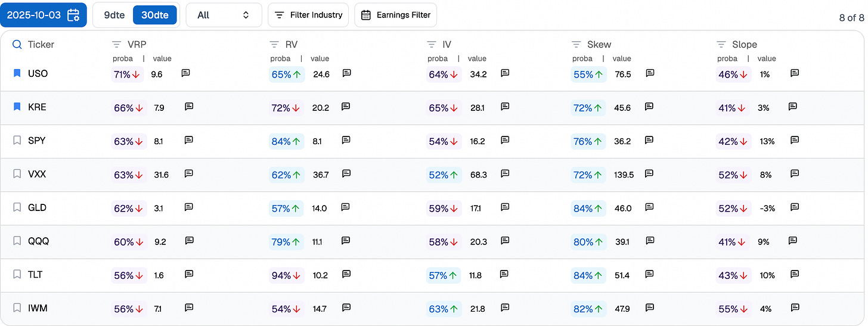Open the QQQ IV comment icon
This screenshot has width=868, height=326.
point(505,240)
